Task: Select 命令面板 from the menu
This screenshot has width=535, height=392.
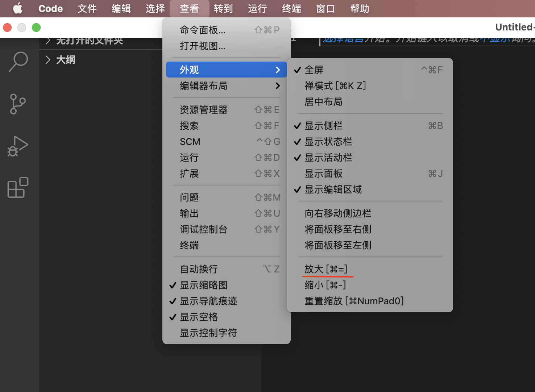Action: (203, 30)
